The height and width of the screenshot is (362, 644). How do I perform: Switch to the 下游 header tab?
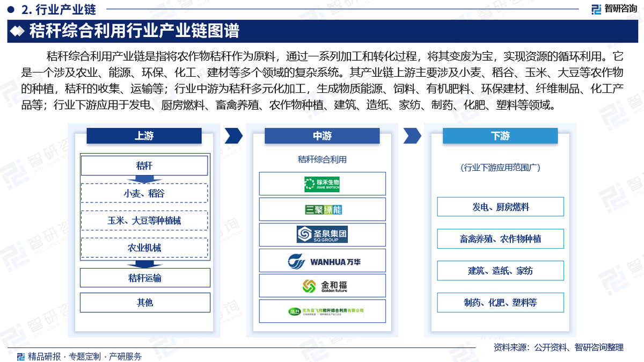500,136
